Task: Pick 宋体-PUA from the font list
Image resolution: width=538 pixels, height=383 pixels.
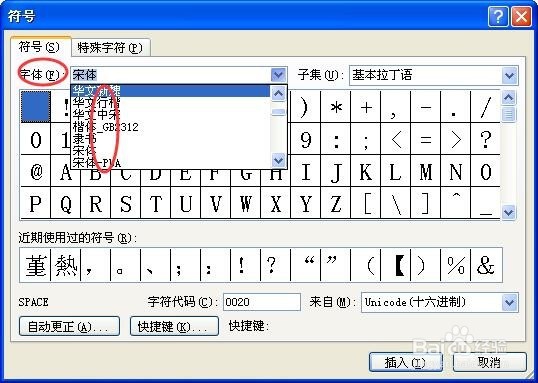Action: (x=170, y=163)
